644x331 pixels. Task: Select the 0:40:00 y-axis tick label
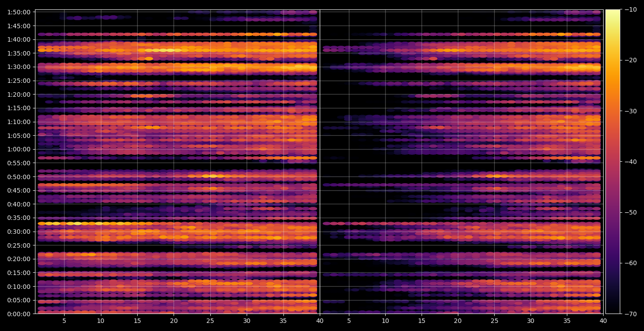coord(19,204)
